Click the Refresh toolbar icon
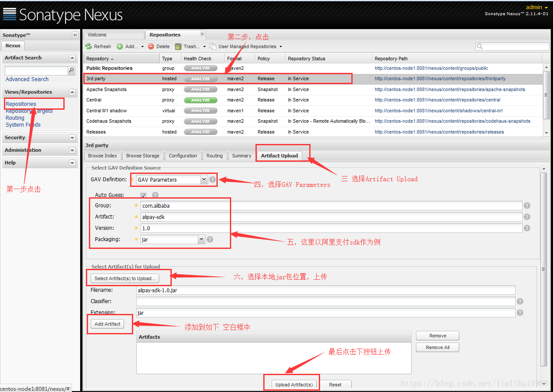 pos(88,46)
